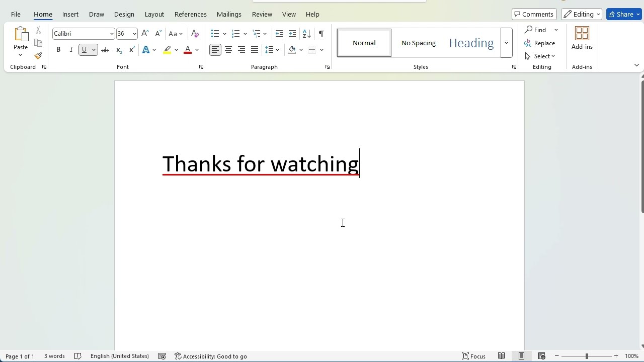Toggle show paragraph marks
This screenshot has height=362, width=644.
click(x=321, y=34)
